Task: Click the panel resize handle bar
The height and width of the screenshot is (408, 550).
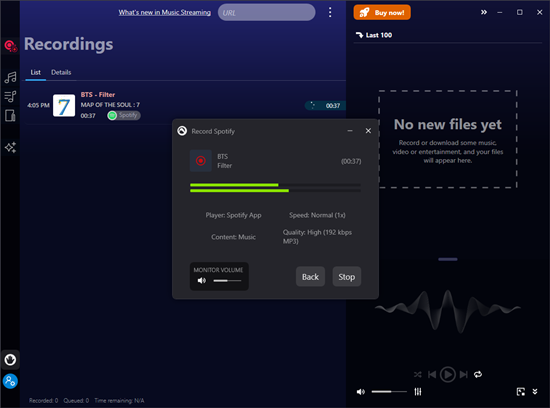Action: tap(448, 259)
